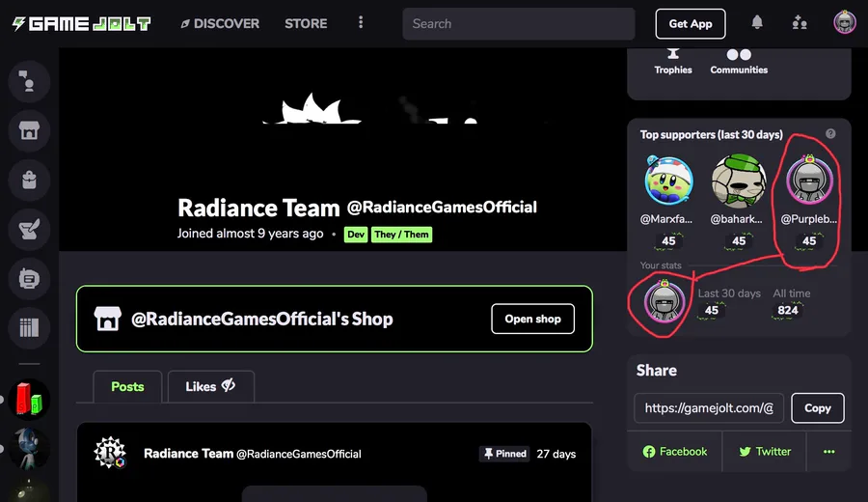This screenshot has height=502, width=868.
Task: Open @Purpleb... supporter avatar
Action: coord(809,181)
